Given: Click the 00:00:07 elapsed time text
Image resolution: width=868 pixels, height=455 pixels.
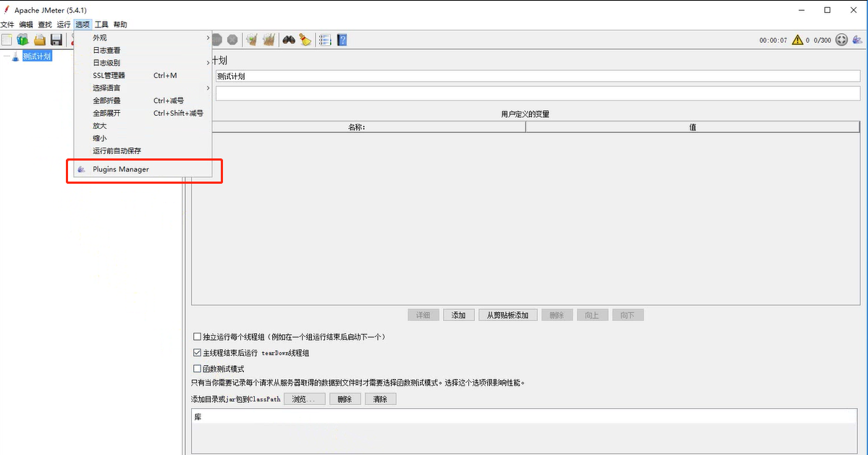Looking at the screenshot, I should pos(772,41).
